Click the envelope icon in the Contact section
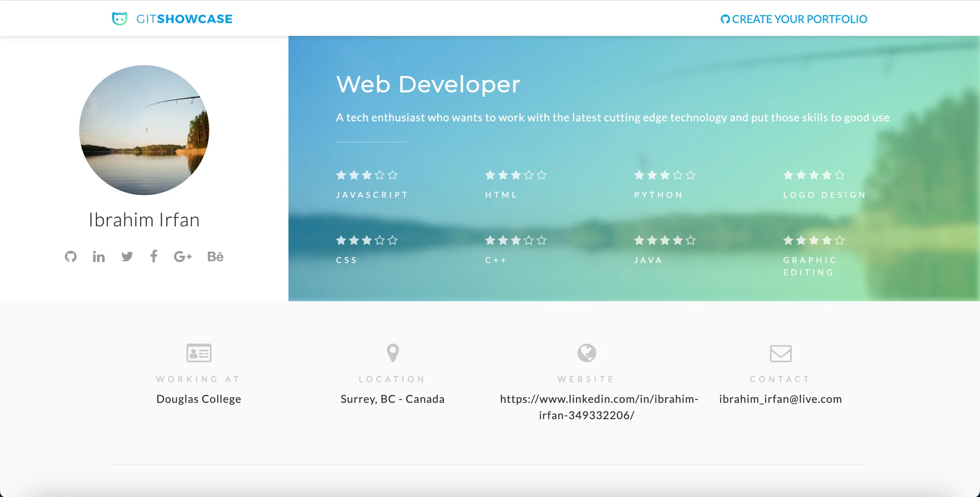Screen dimensions: 980x497 (780, 353)
